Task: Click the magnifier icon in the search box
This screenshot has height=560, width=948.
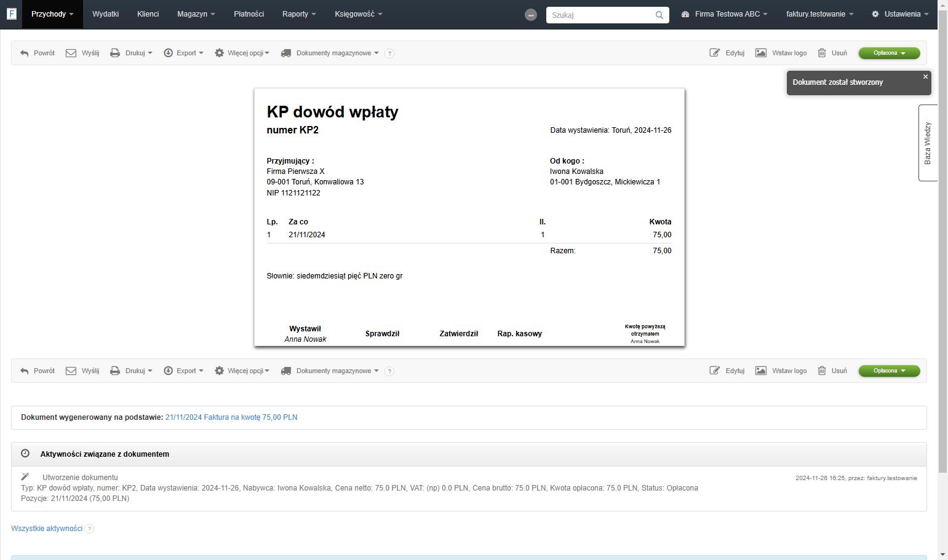Action: tap(659, 15)
